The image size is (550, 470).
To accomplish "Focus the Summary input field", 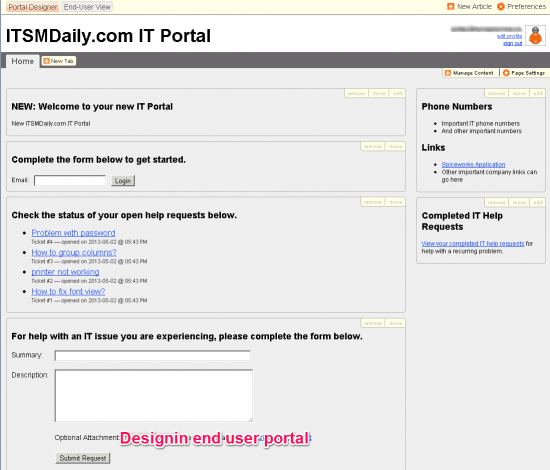I will pos(153,355).
